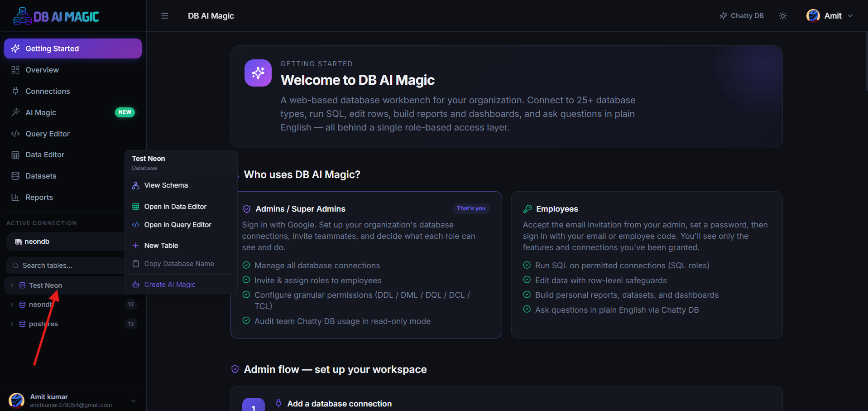This screenshot has width=868, height=411.
Task: Click the plug icon beside Add a database connection
Action: pyautogui.click(x=278, y=403)
